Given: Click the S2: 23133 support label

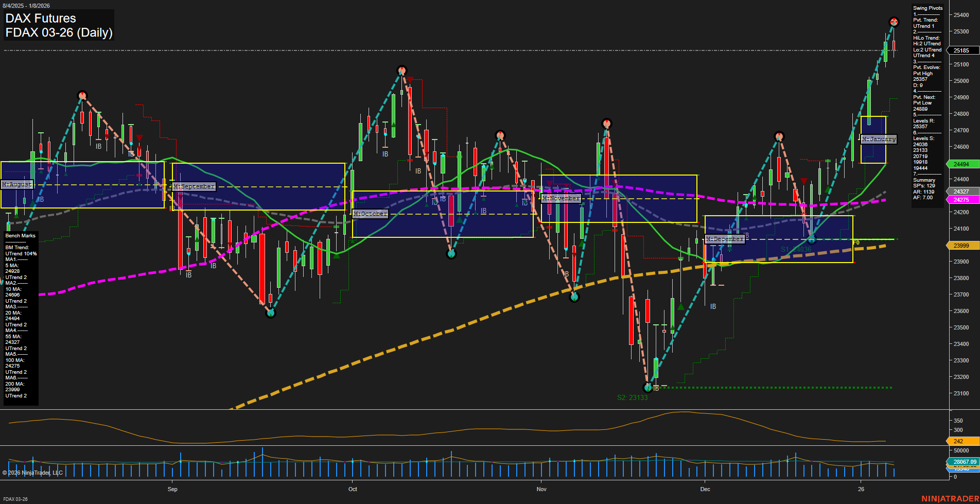Looking at the screenshot, I should (632, 397).
